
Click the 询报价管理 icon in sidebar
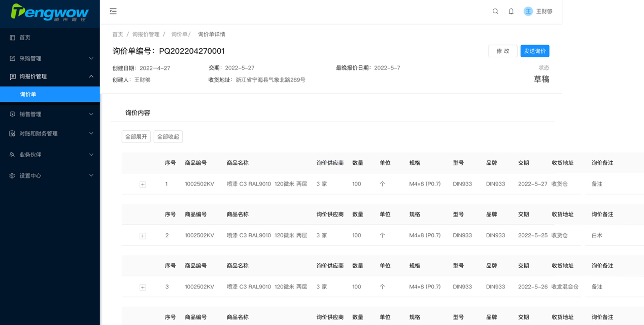(12, 76)
